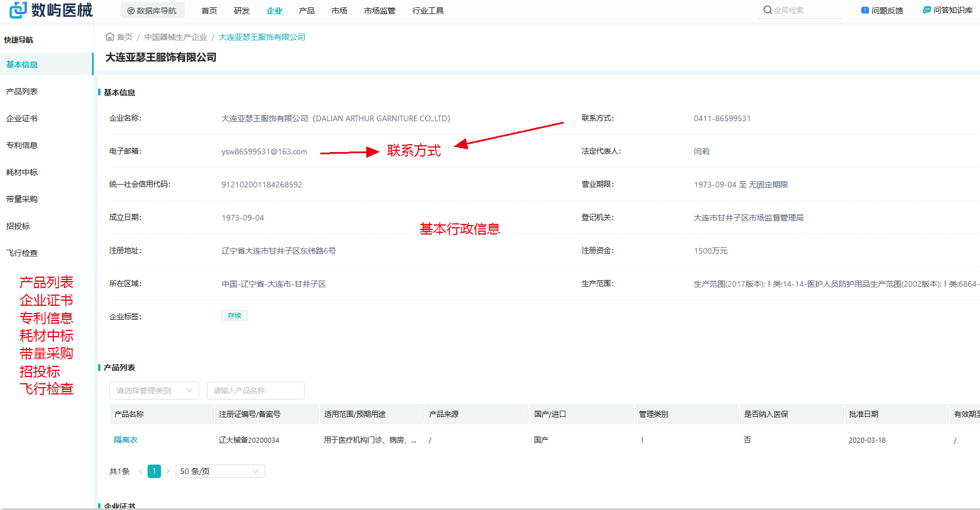Go to previous page arrow in pagination
This screenshot has height=510, width=980.
[x=141, y=471]
